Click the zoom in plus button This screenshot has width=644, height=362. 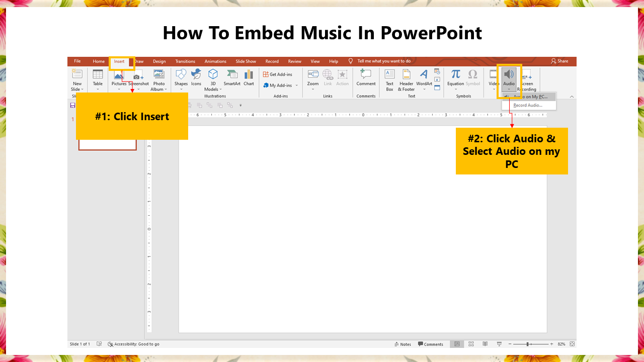(551, 344)
